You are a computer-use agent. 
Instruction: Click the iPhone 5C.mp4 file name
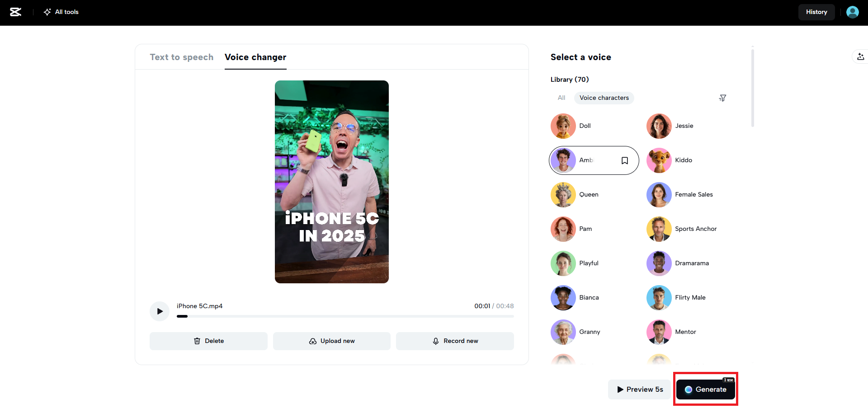[199, 306]
